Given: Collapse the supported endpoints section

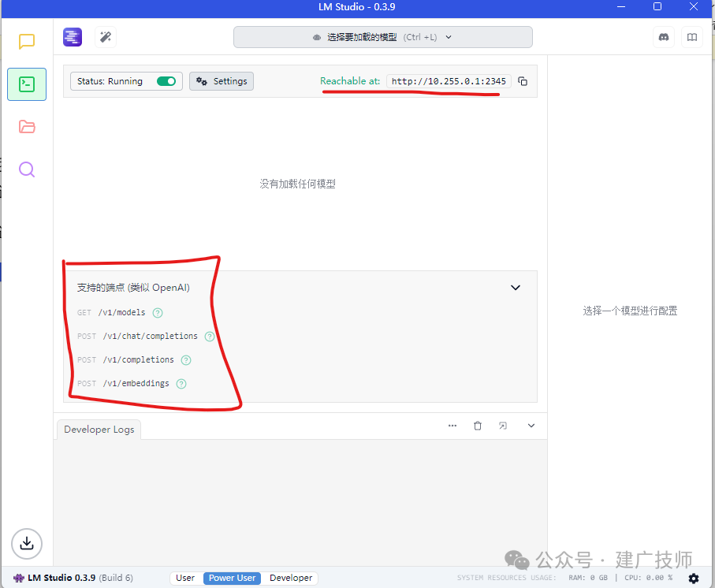Looking at the screenshot, I should pyautogui.click(x=516, y=288).
